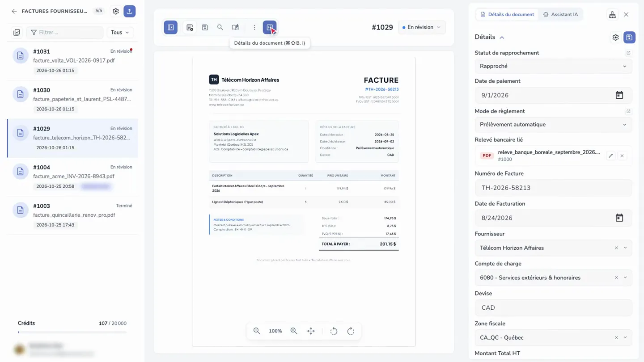Go back using the arrow beside Factures Fournisseurs
This screenshot has width=644, height=362.
coord(14,11)
